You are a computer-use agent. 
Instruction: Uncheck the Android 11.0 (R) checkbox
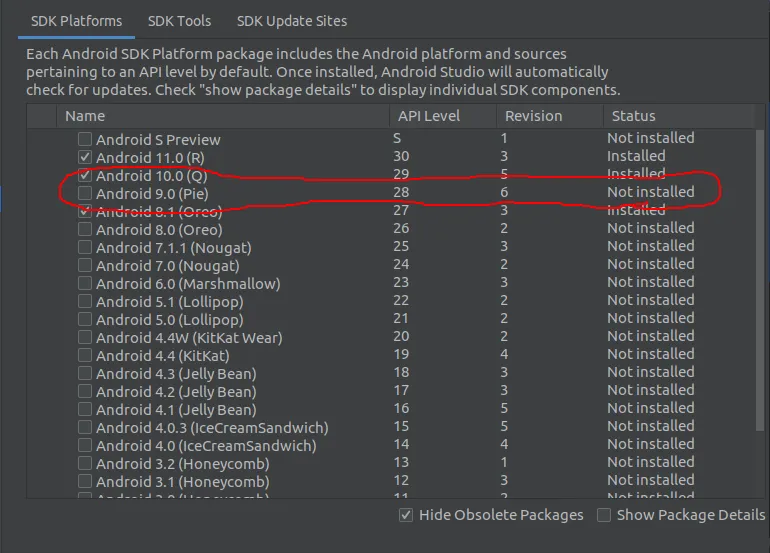point(86,158)
